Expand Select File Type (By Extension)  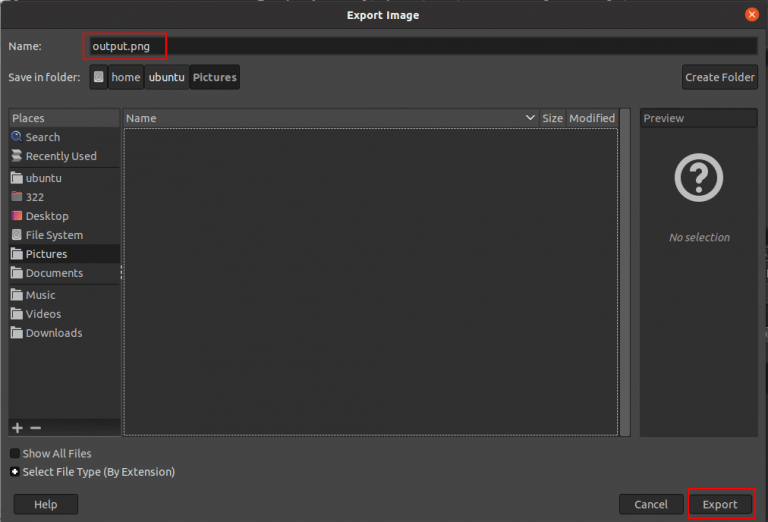click(x=15, y=472)
